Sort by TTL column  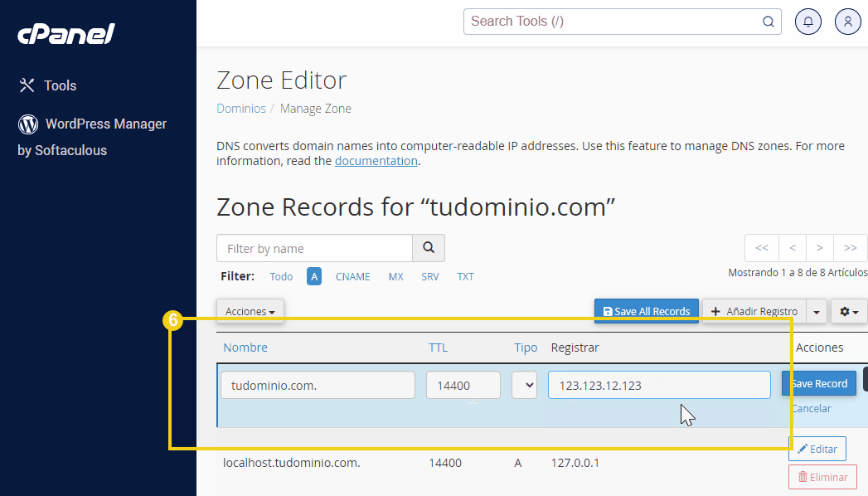point(438,348)
